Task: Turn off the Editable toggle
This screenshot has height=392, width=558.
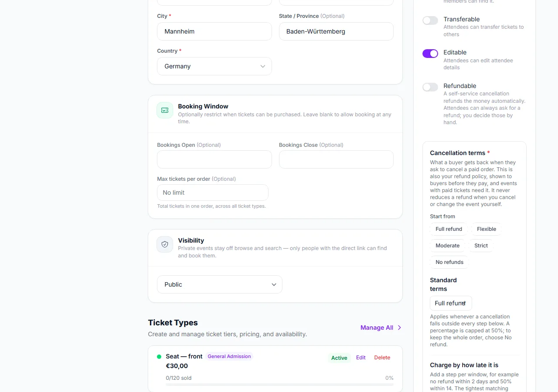Action: [430, 54]
